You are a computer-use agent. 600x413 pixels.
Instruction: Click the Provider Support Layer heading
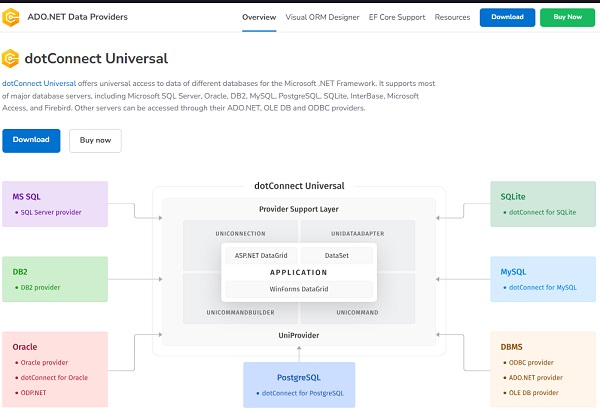[x=299, y=209]
